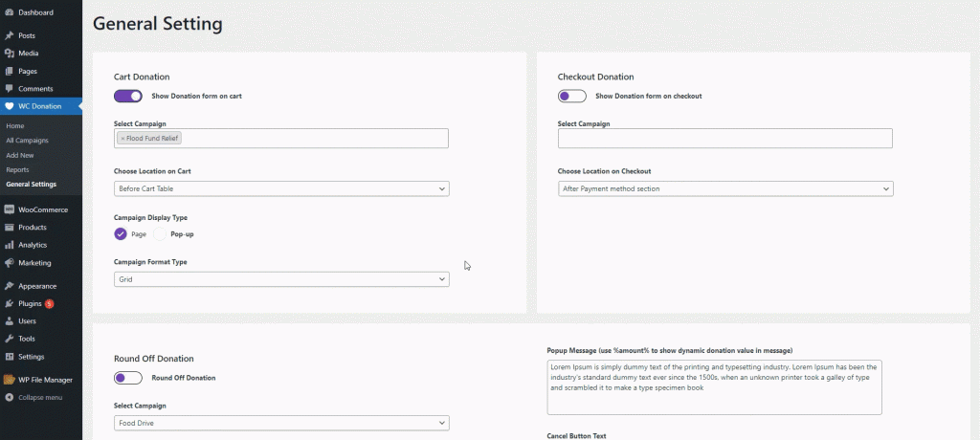Screen dimensions: 980x440
Task: Click the Pages icon in sidebar
Action: point(9,71)
